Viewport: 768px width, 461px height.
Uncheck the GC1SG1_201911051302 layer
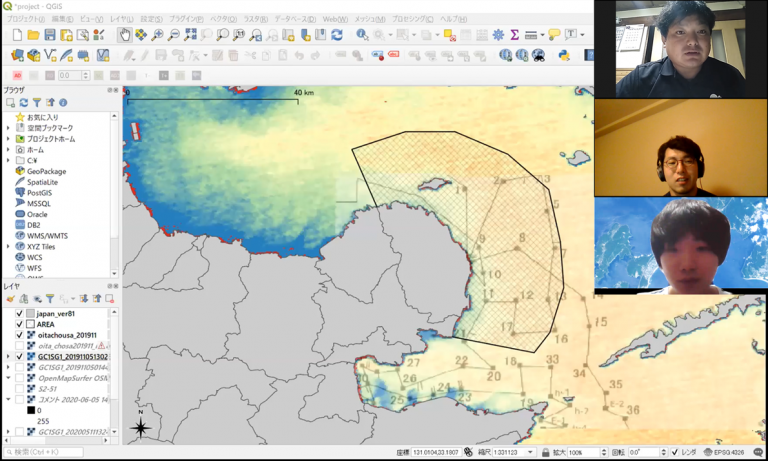point(20,357)
